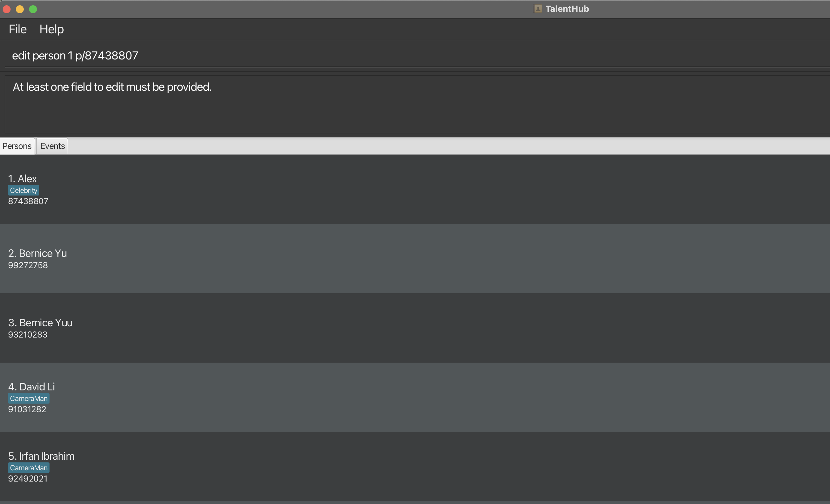Click Bernice Yu's phone number 99272758

pos(28,266)
